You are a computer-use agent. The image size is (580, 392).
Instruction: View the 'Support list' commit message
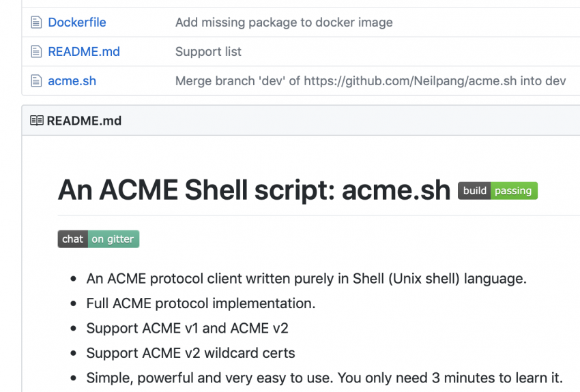[208, 52]
